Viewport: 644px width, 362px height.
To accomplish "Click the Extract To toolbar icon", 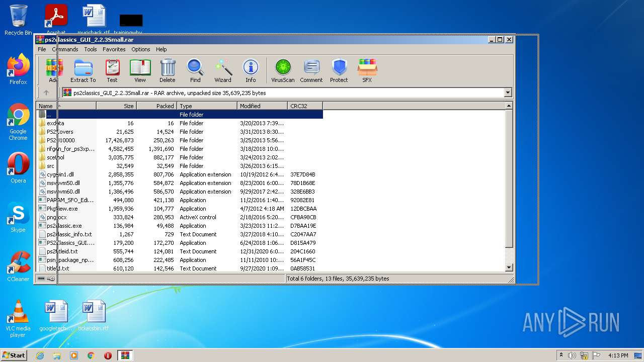I will tap(83, 71).
